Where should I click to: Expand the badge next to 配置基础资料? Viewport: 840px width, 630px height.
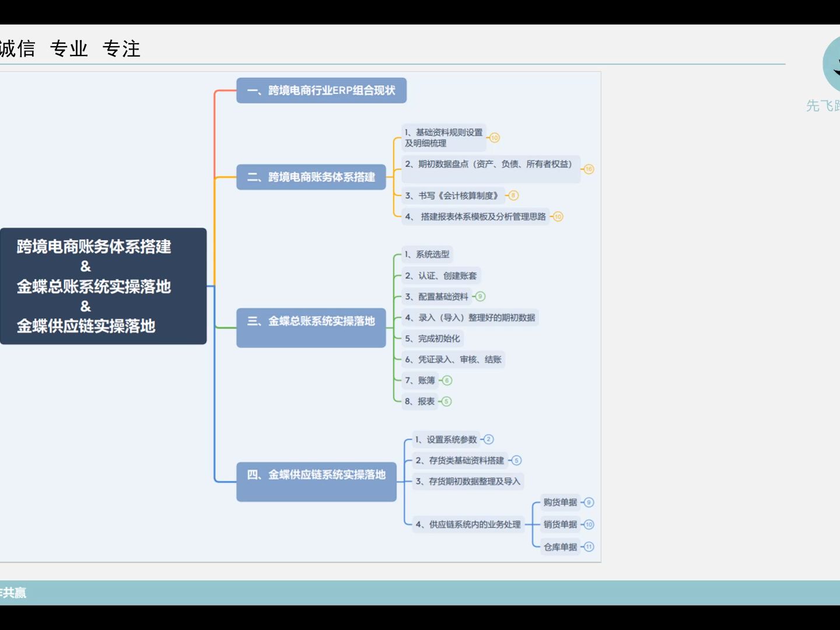[480, 296]
